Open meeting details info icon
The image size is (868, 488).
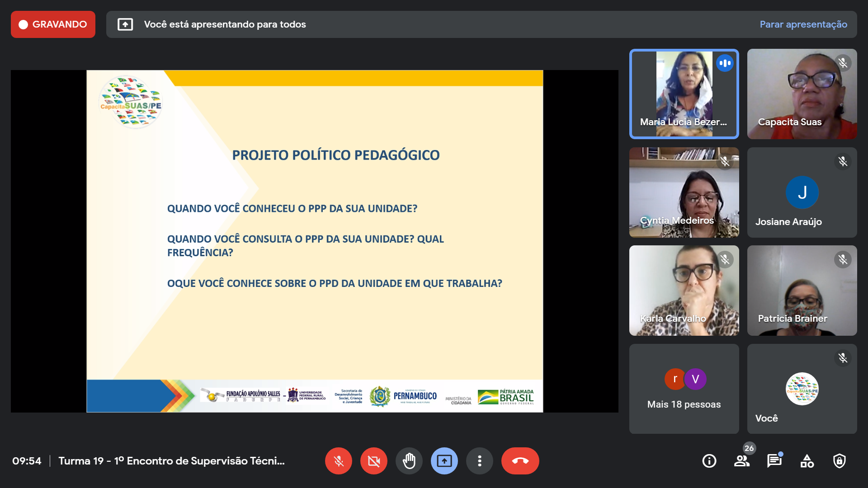tap(709, 461)
